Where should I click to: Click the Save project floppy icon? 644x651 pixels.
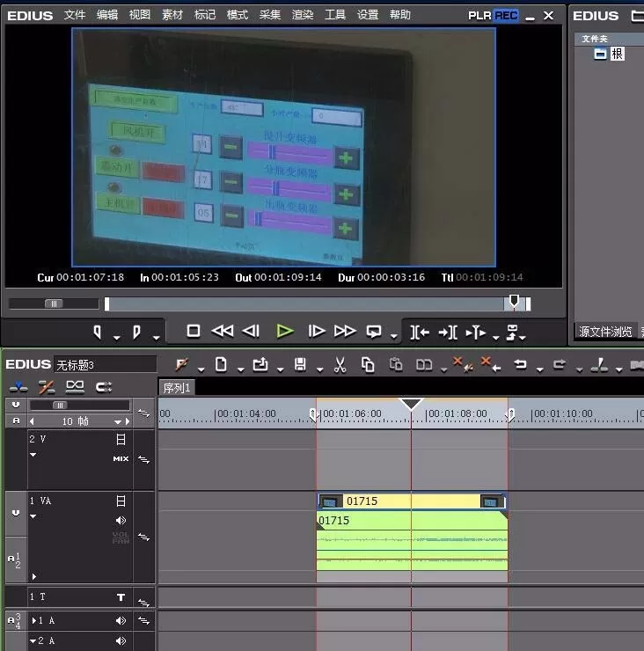point(300,365)
